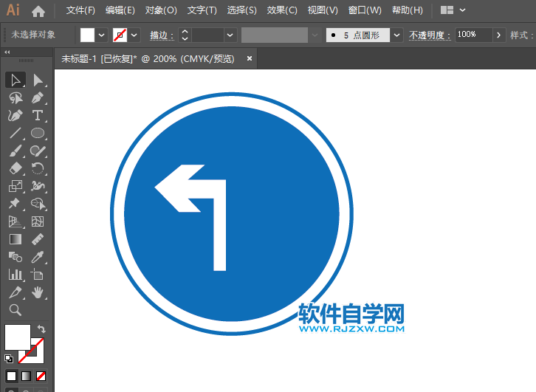The image size is (536, 392).
Task: Select the Pen tool
Action: coord(15,116)
